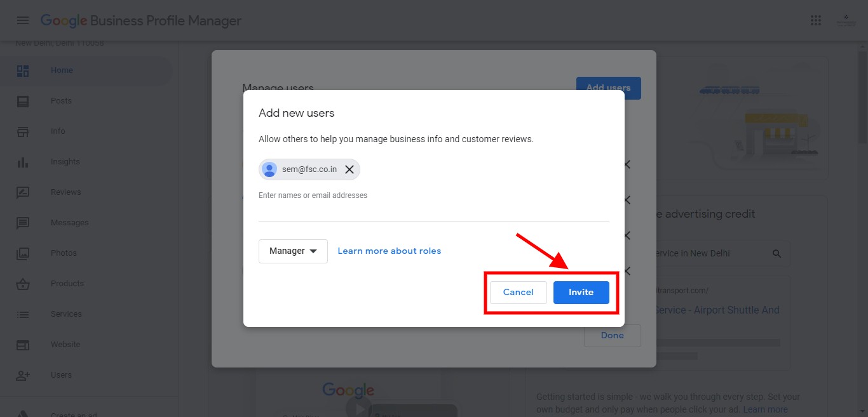Click the Insights bar chart icon
This screenshot has width=868, height=417.
pos(23,162)
